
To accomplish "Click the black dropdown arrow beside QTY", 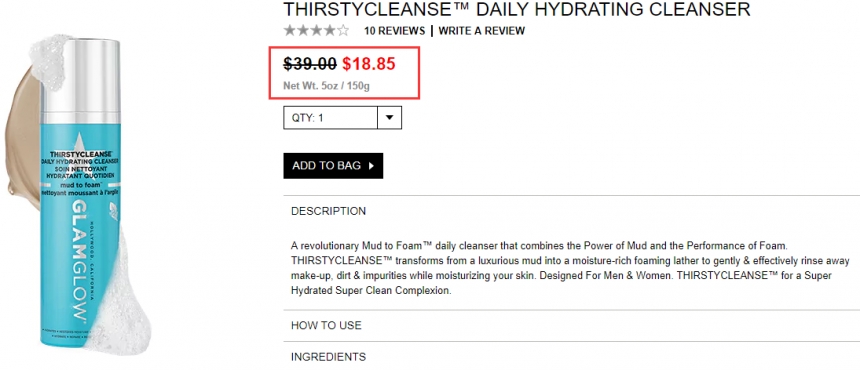I will coord(389,118).
